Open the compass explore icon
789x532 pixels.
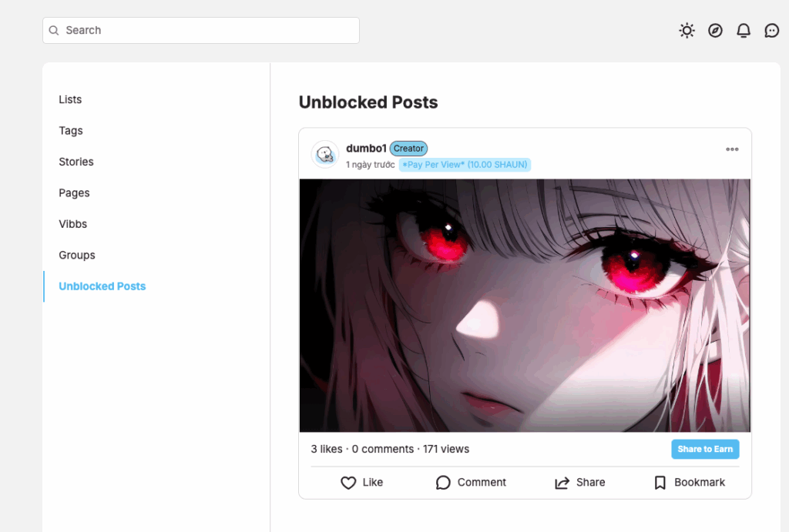tap(715, 31)
